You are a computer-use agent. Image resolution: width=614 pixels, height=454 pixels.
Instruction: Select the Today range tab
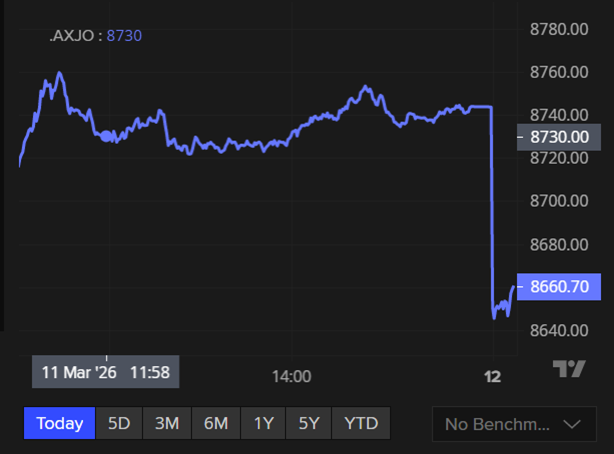click(x=59, y=423)
